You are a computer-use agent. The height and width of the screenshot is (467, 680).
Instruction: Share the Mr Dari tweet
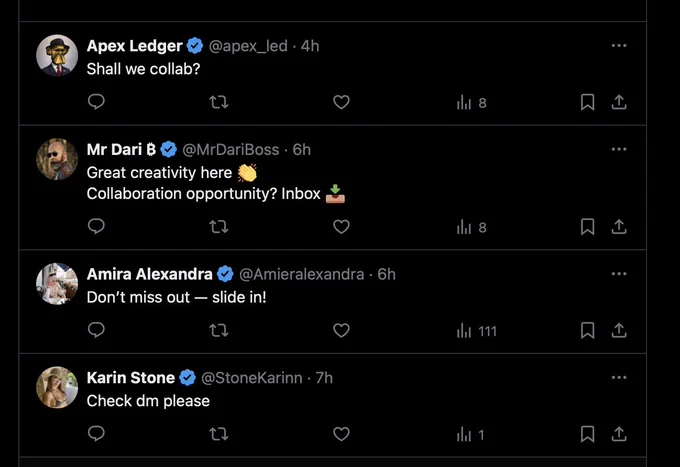coord(619,226)
